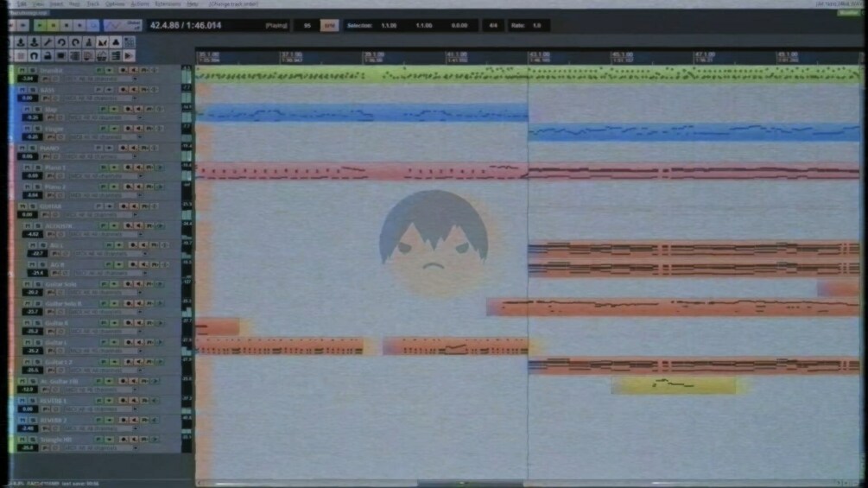Select the Guitar L track name

(56, 343)
